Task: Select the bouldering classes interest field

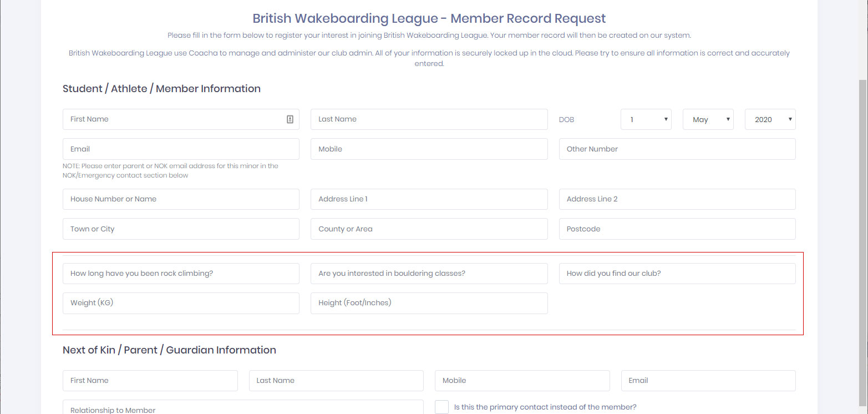Action: click(x=429, y=274)
